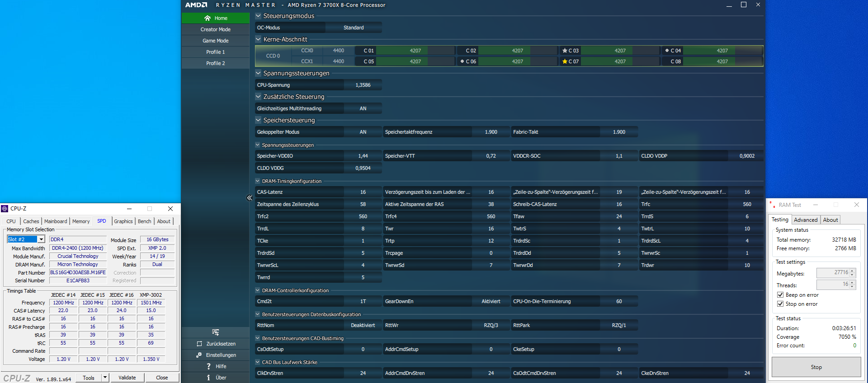
Task: Click the GearDownEn Aktiviert value
Action: point(491,301)
